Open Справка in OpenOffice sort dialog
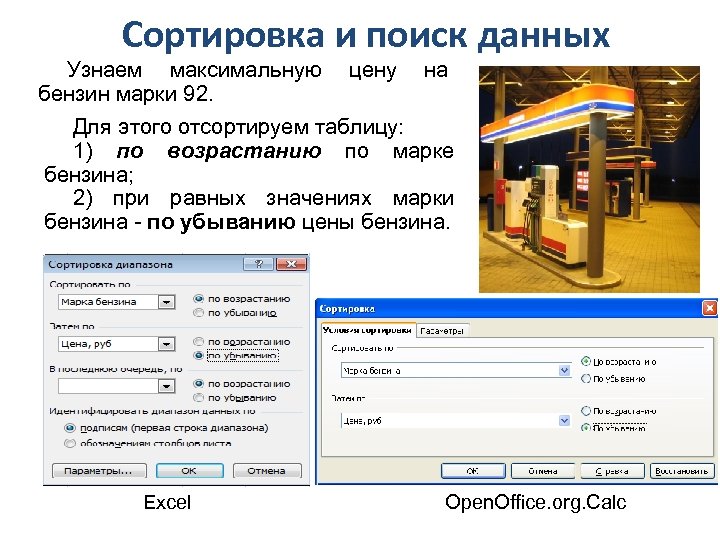Screen dimensions: 720x540 click(x=613, y=471)
